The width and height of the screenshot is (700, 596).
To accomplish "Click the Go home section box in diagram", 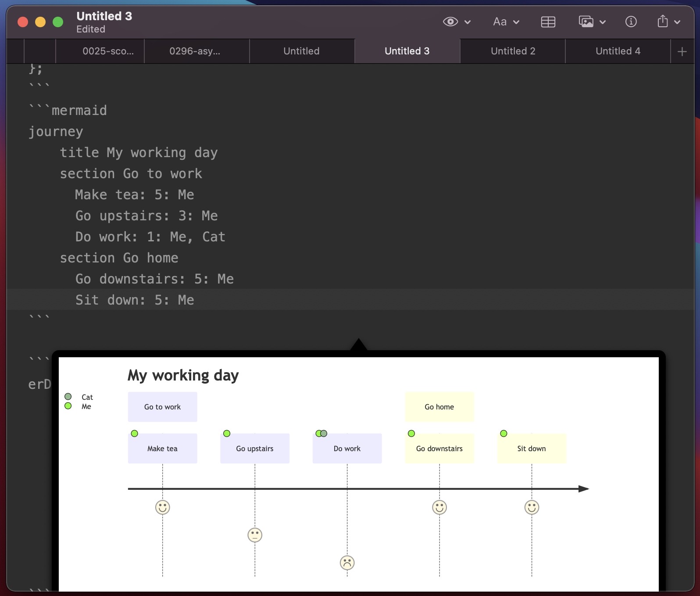I will (x=439, y=407).
